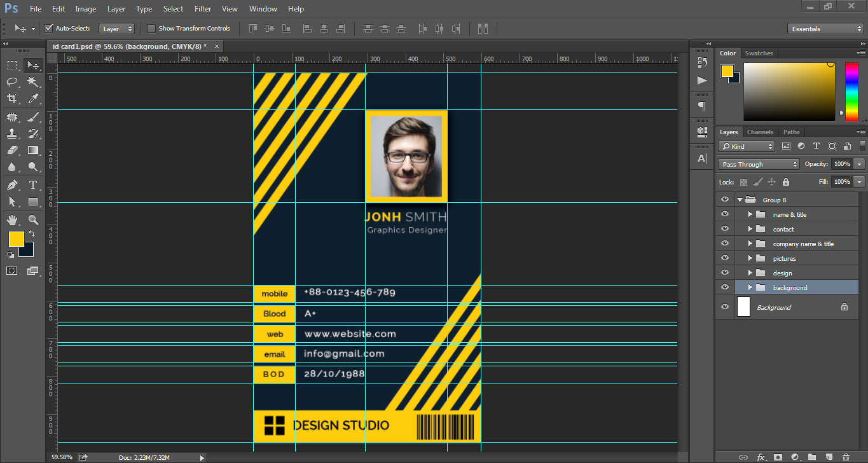Close the id card1.psd document tab
Image resolution: width=868 pixels, height=463 pixels.
coord(216,46)
